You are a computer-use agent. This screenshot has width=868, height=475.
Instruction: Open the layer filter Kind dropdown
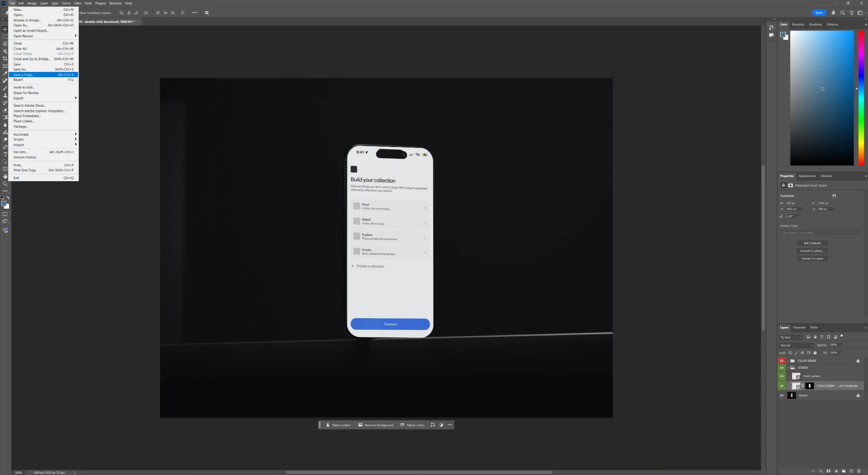pos(792,337)
